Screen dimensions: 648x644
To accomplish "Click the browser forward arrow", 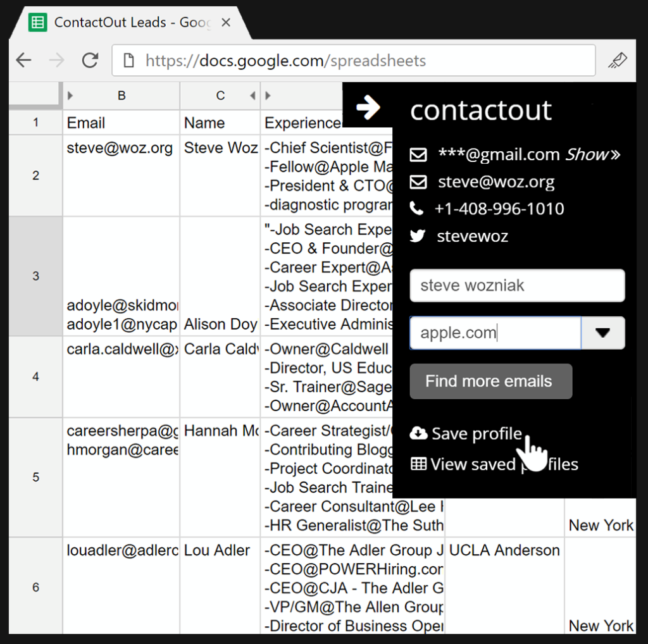I will (56, 60).
